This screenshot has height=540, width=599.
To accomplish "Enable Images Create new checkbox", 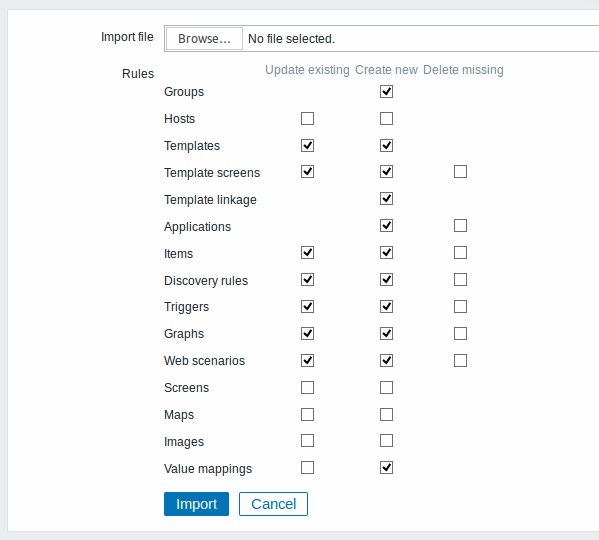I will (386, 440).
